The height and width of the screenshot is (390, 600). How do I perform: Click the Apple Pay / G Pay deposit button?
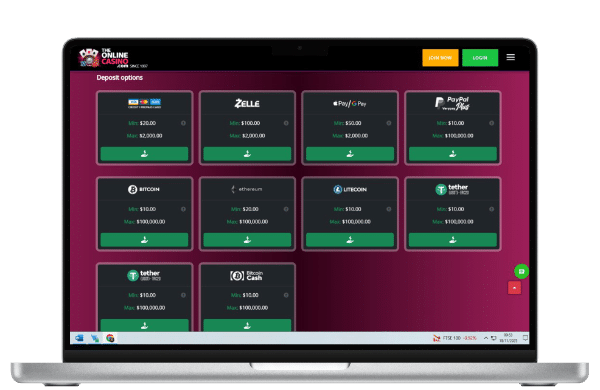350,154
